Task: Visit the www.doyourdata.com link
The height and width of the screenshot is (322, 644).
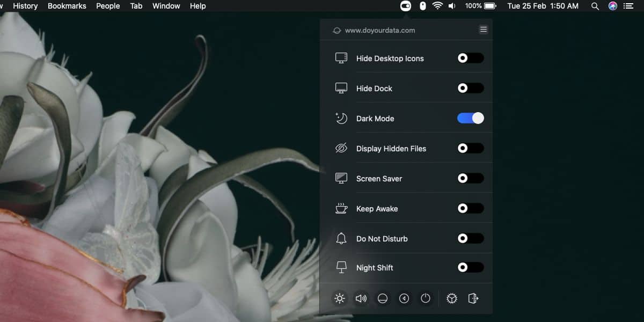Action: [380, 31]
